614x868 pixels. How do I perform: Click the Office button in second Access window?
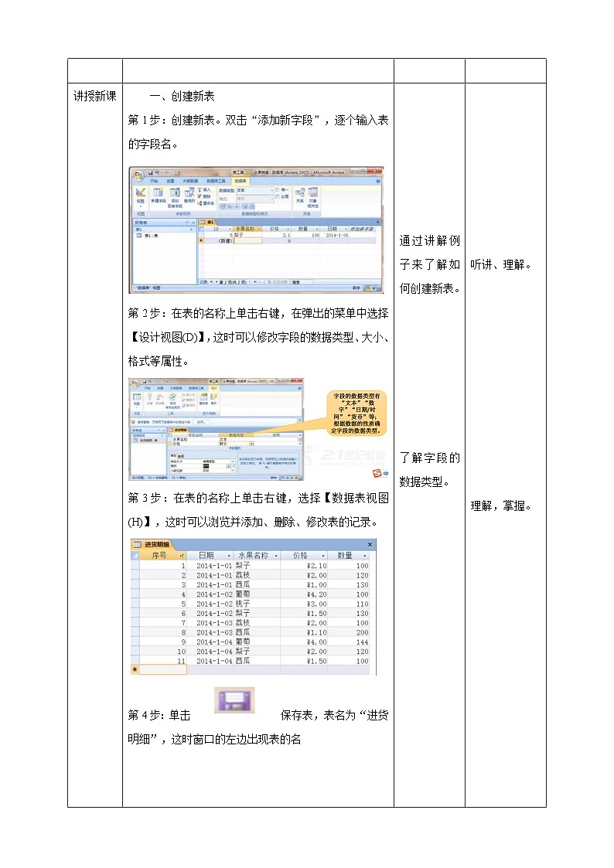click(135, 383)
